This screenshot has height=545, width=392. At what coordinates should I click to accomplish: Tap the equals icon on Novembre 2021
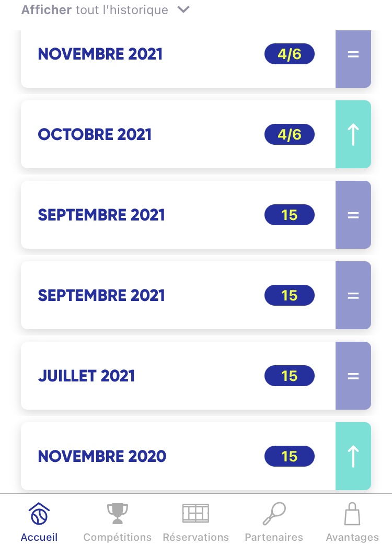pyautogui.click(x=353, y=54)
